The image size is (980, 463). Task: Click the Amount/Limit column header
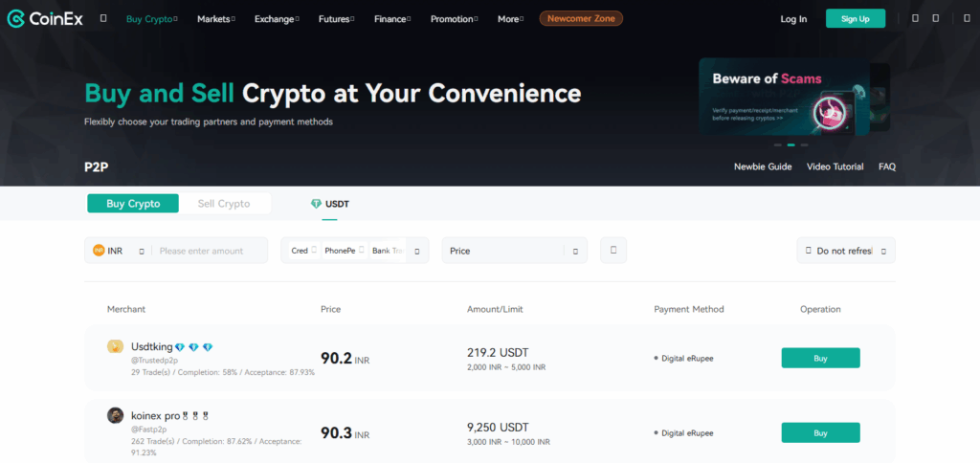495,309
